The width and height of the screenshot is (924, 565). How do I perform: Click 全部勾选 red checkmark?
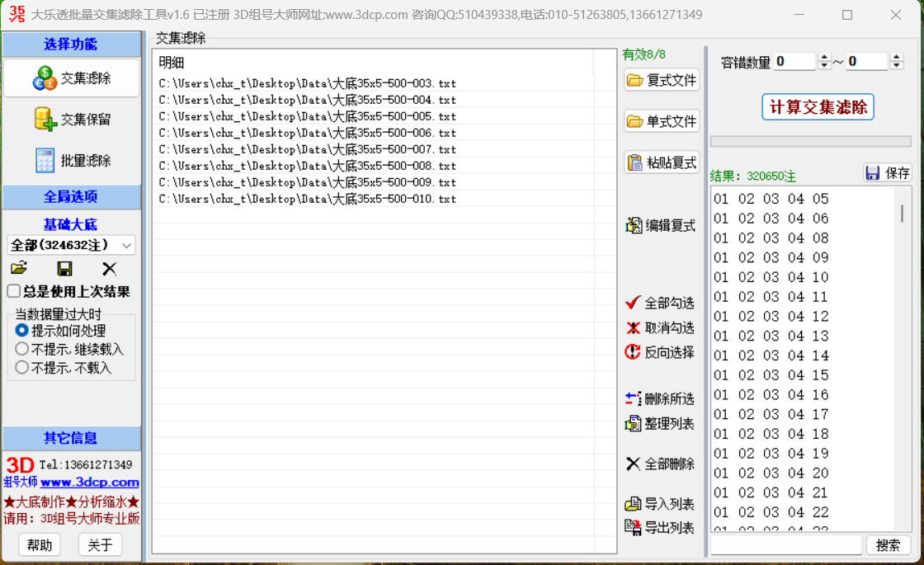pyautogui.click(x=660, y=303)
